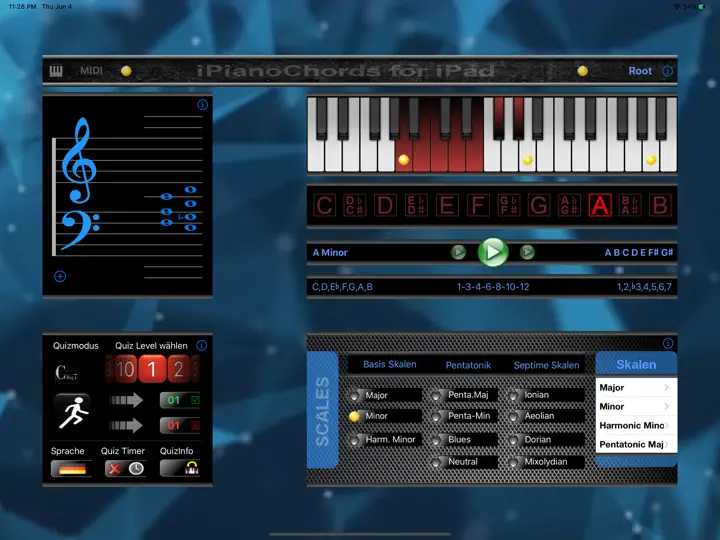This screenshot has height=540, width=720.
Task: Open info icon in Quizmodus panel
Action: pos(201,345)
